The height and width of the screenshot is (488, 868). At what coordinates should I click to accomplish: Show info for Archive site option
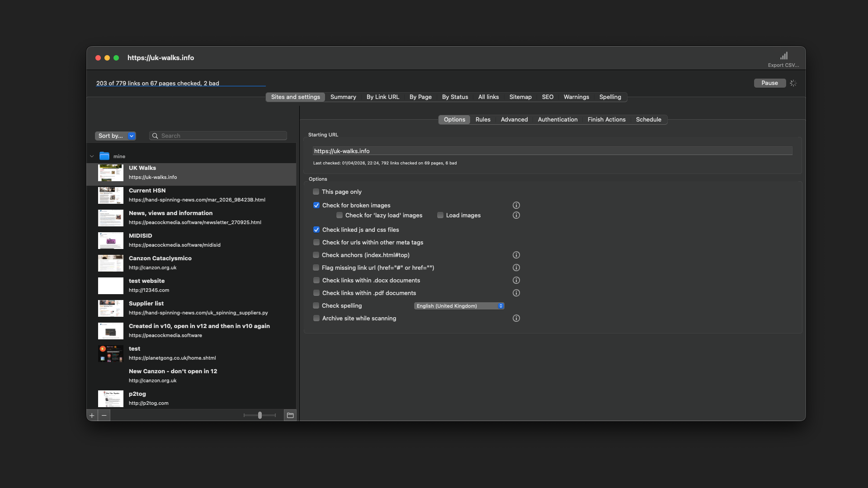tap(516, 318)
